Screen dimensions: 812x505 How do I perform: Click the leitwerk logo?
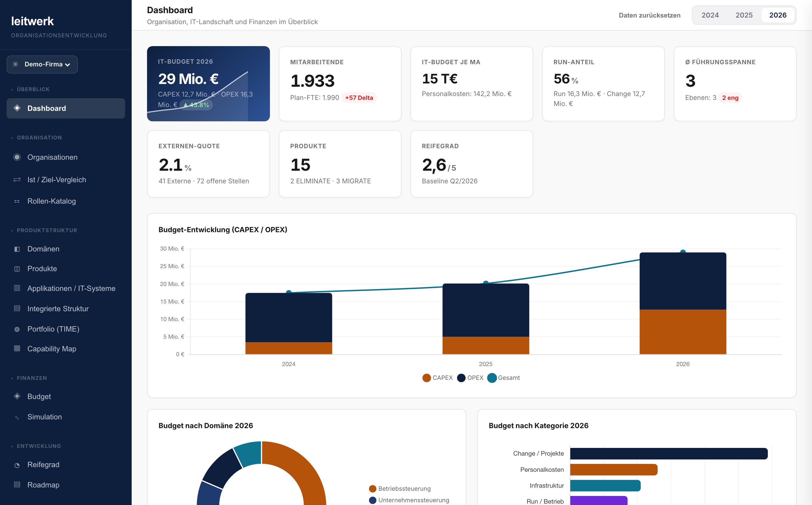[x=32, y=21]
